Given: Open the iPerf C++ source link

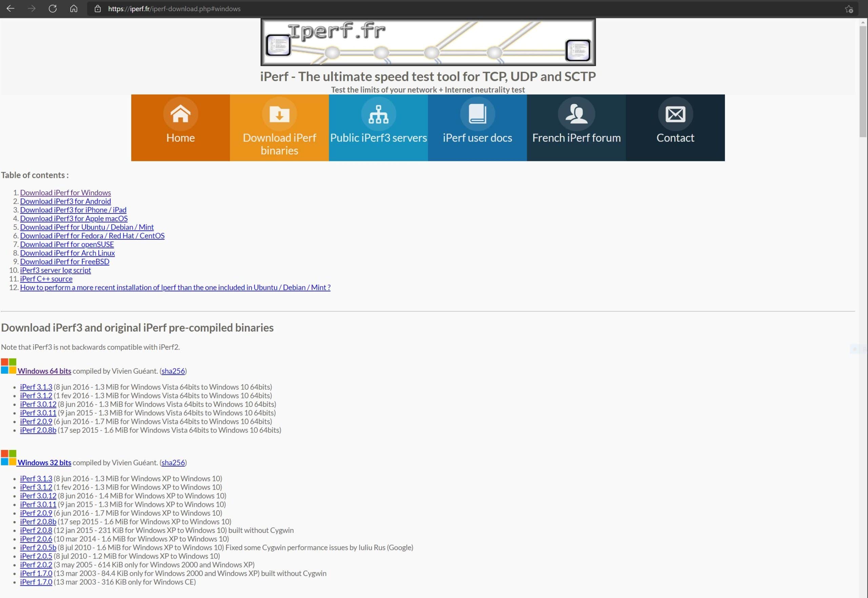Looking at the screenshot, I should point(46,279).
